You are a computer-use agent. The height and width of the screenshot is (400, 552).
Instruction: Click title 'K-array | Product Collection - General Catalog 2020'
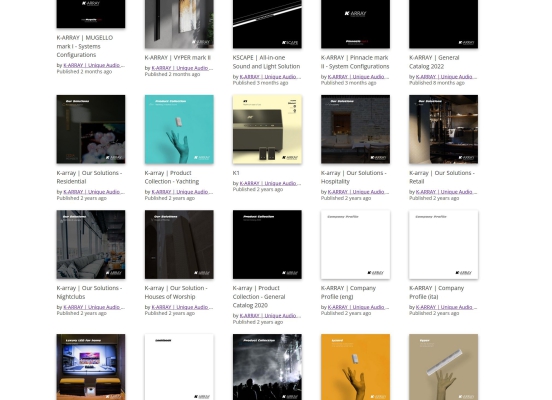click(259, 296)
